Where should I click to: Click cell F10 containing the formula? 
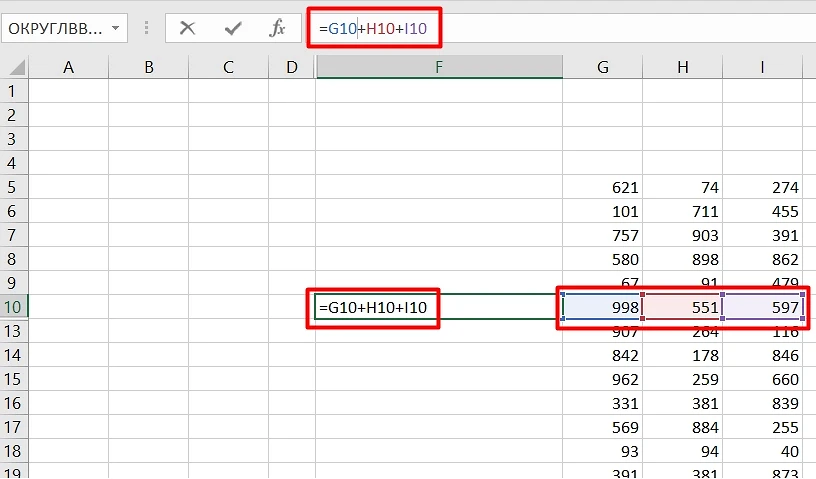[x=439, y=306]
